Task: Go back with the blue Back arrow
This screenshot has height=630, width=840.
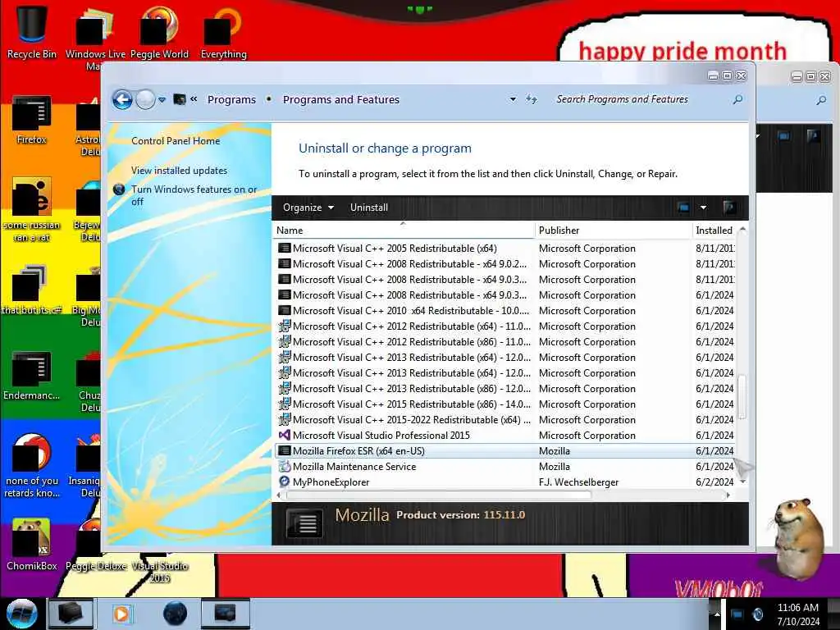Action: 122,99
